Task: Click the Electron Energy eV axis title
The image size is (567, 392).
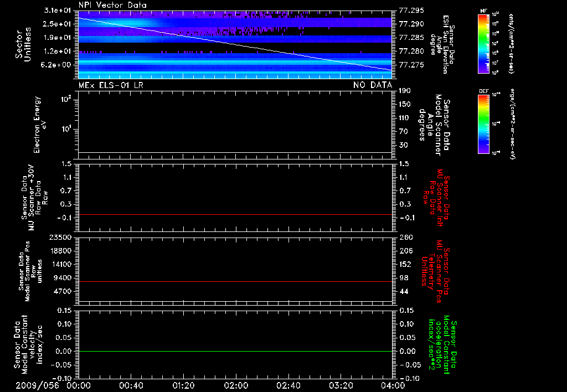Action: click(x=40, y=125)
